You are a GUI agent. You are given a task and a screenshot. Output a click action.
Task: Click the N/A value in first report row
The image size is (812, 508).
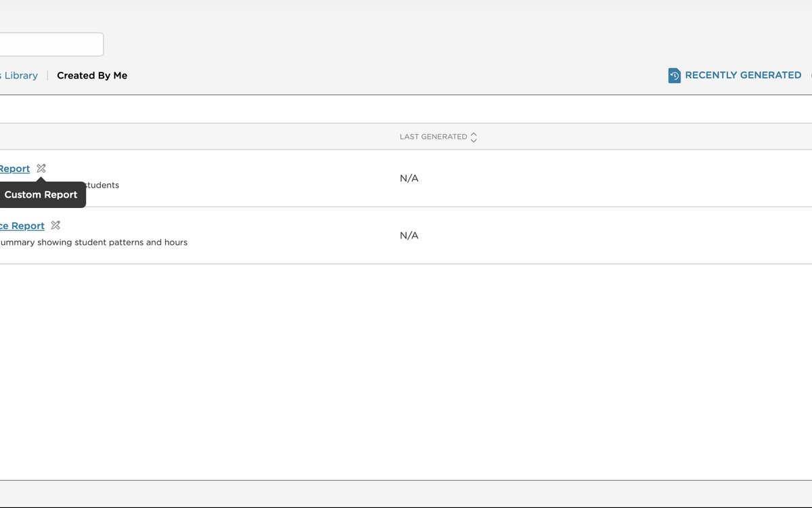pos(409,178)
